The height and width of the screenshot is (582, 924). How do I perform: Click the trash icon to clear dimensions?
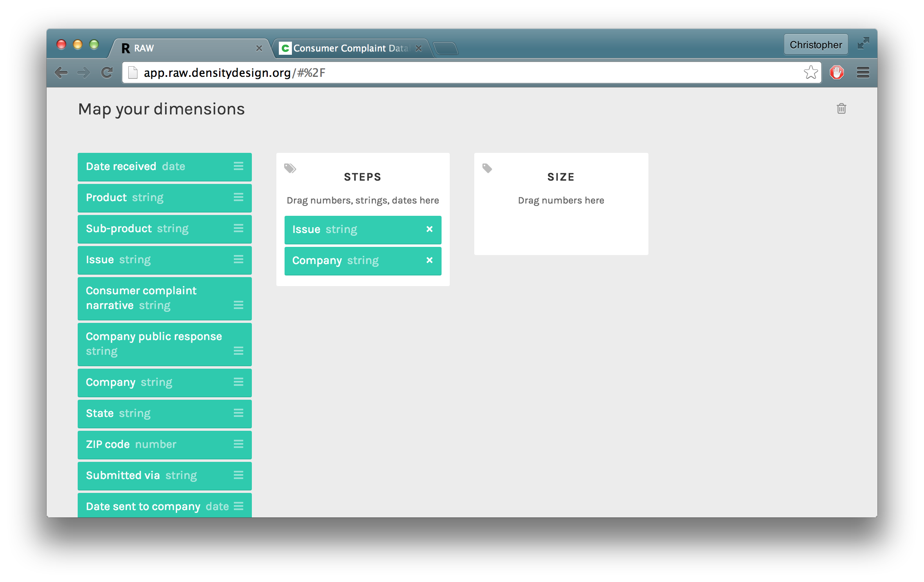click(x=841, y=109)
